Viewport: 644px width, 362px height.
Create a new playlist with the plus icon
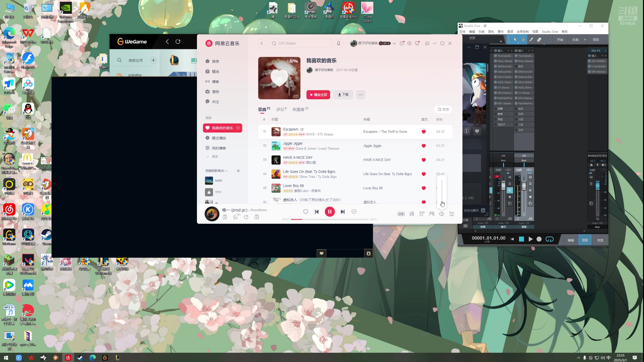tap(238, 171)
